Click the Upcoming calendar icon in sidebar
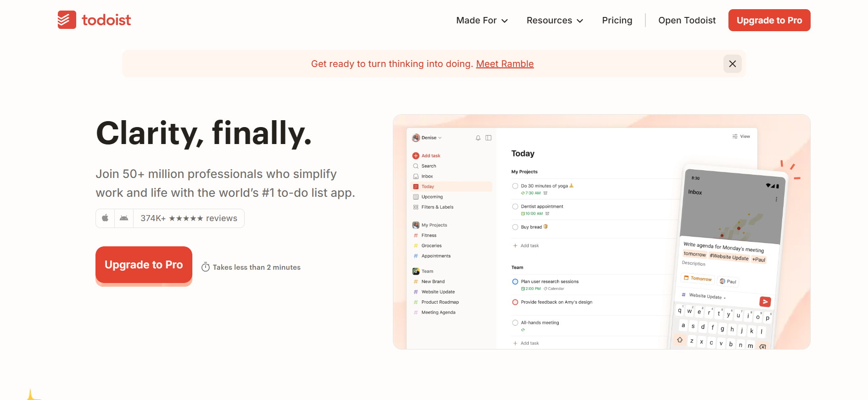 [x=416, y=197]
